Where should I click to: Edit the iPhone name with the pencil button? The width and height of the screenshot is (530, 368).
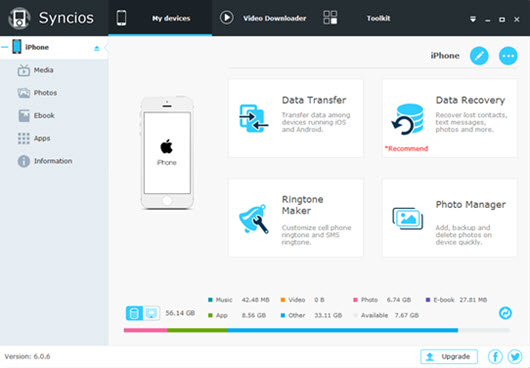[x=479, y=56]
